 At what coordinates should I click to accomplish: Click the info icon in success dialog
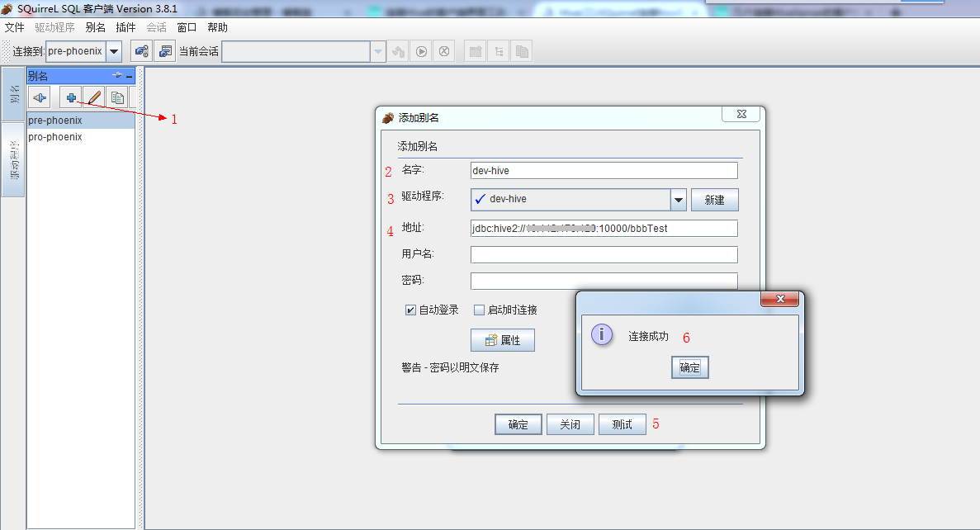pyautogui.click(x=602, y=334)
